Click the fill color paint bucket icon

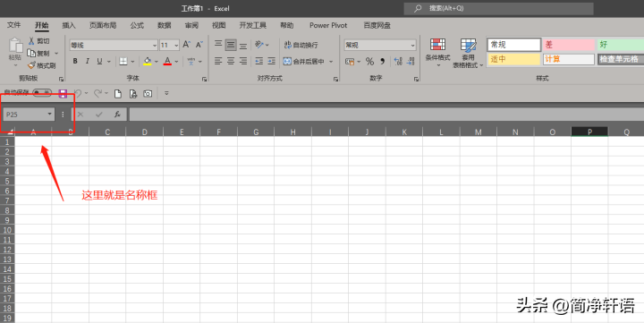pos(147,61)
